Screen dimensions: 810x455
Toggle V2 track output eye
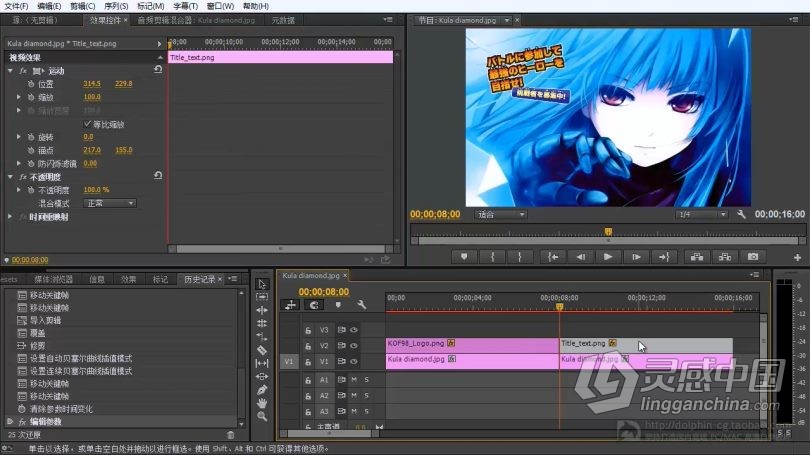354,346
